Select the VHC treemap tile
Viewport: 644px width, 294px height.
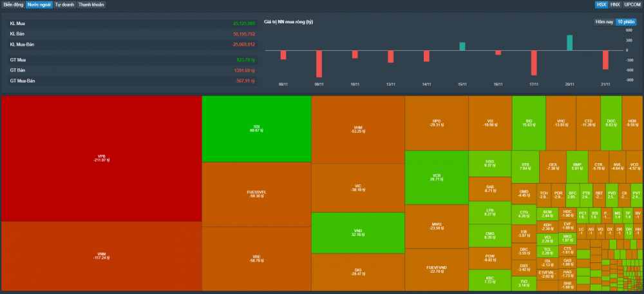click(561, 123)
